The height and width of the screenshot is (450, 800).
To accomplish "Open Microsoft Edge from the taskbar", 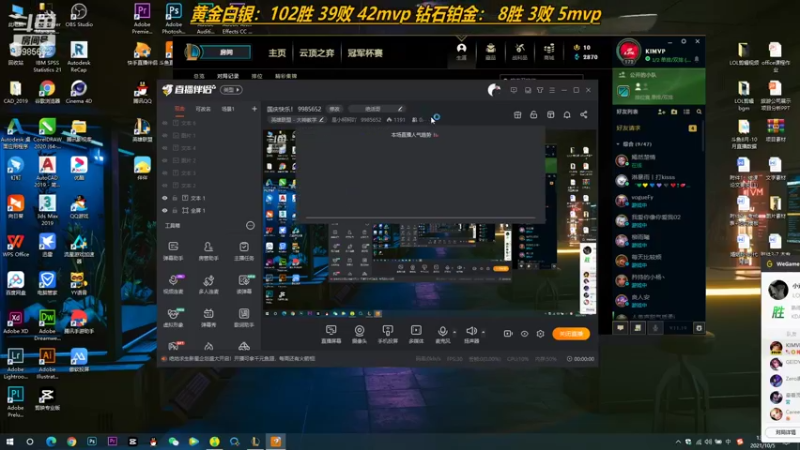I will pos(51,442).
